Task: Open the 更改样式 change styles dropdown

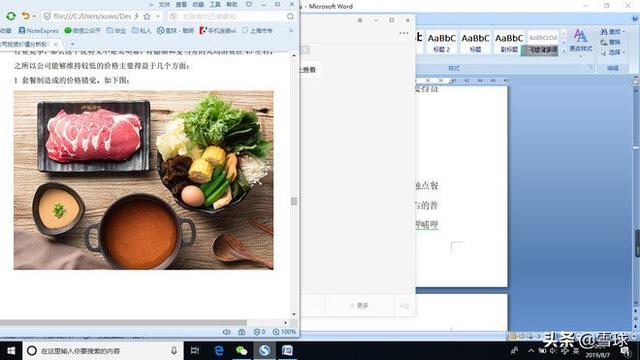Action: point(581,41)
